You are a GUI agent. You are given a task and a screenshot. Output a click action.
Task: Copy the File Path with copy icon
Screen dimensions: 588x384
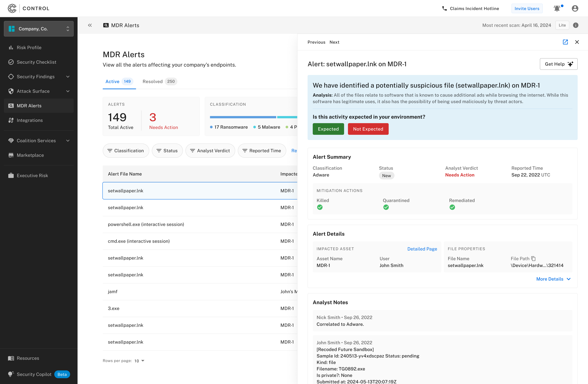[533, 258]
